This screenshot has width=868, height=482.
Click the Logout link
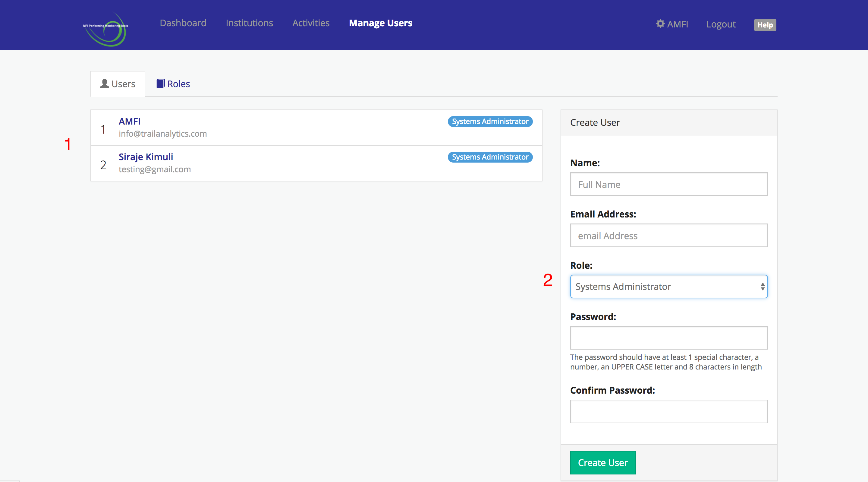(721, 24)
